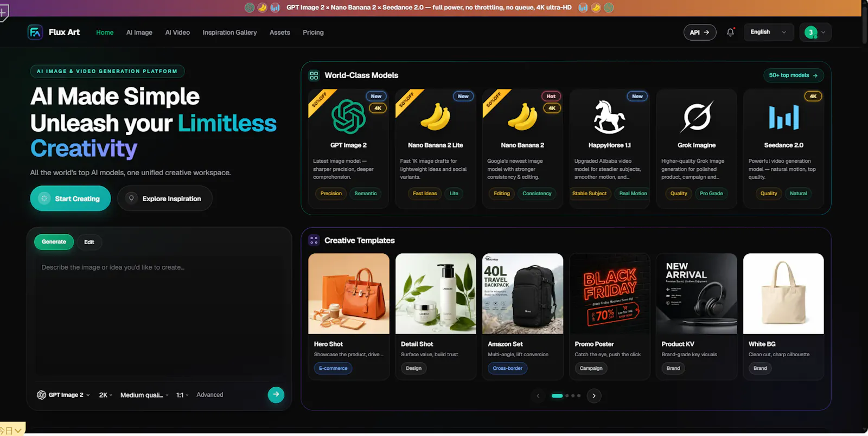This screenshot has height=436, width=868.
Task: Open the Detail Shot skincare thumbnail
Action: (436, 293)
